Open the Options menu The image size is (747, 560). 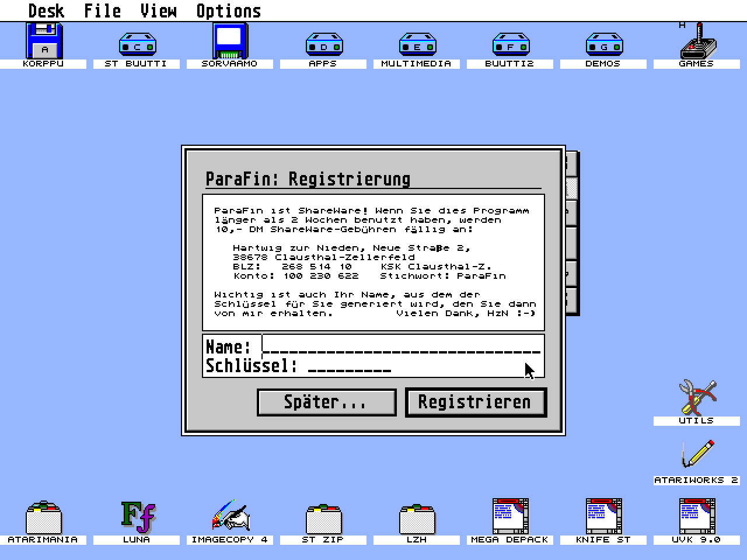tap(228, 11)
